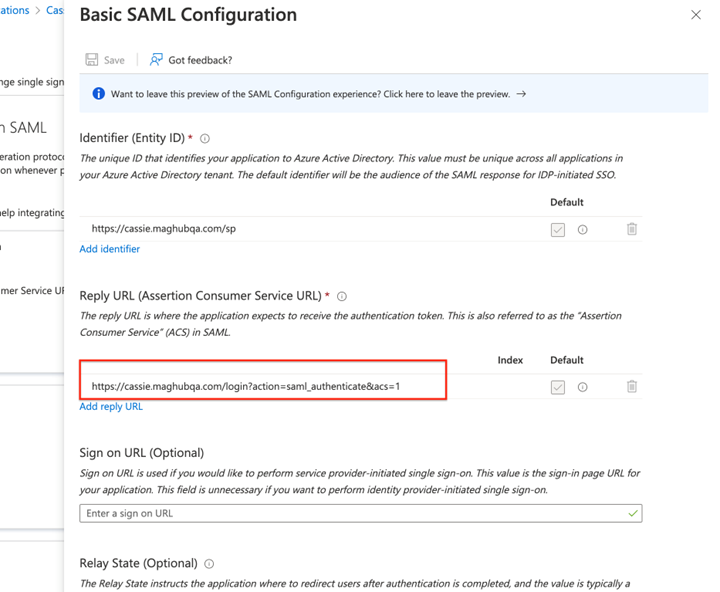The width and height of the screenshot is (720, 592).
Task: Click the Save disk icon
Action: click(92, 60)
